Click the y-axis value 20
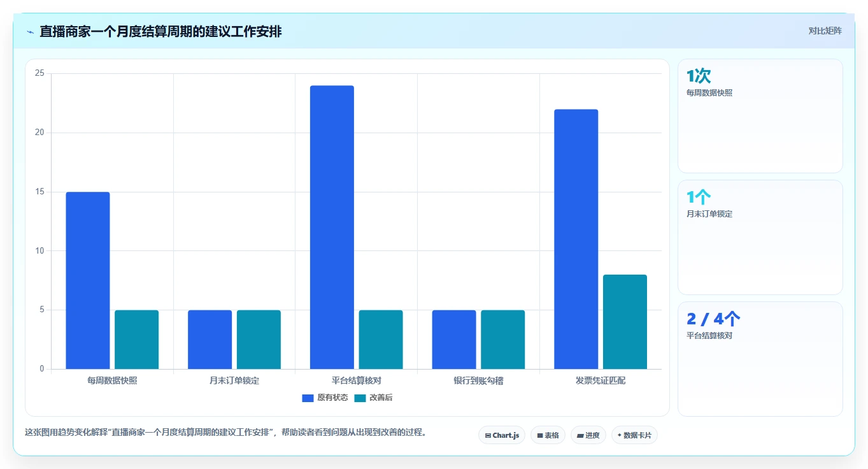Image resolution: width=868 pixels, height=469 pixels. click(39, 133)
